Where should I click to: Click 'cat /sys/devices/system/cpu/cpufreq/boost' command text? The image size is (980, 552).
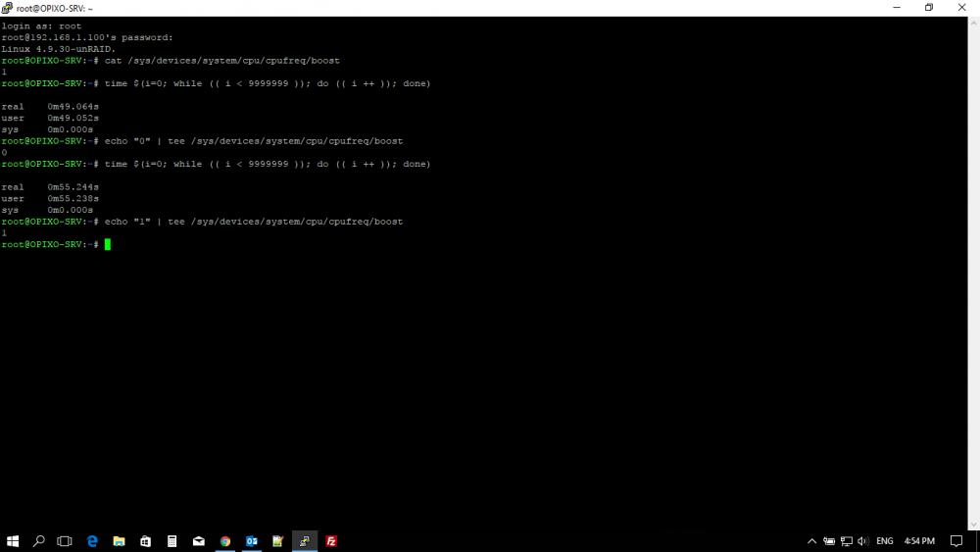point(221,61)
